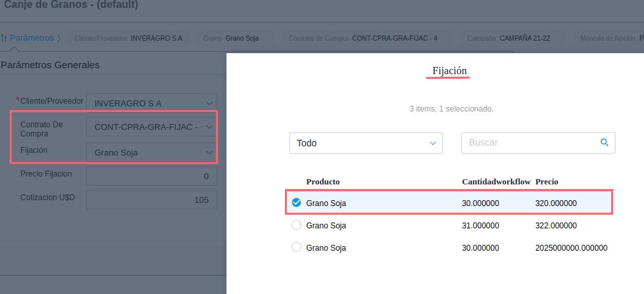
Task: Expand the Cliente/Proveedor form dropdown
Action: [x=209, y=103]
